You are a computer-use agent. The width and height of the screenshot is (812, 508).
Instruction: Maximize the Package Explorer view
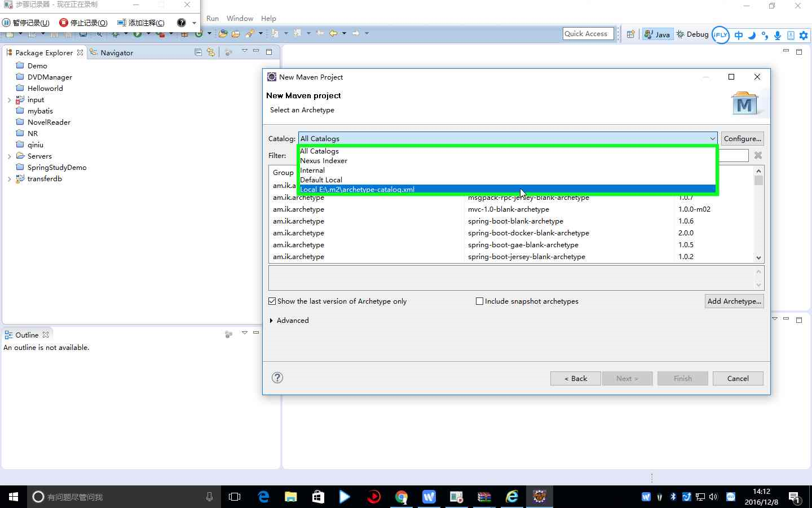pos(269,51)
